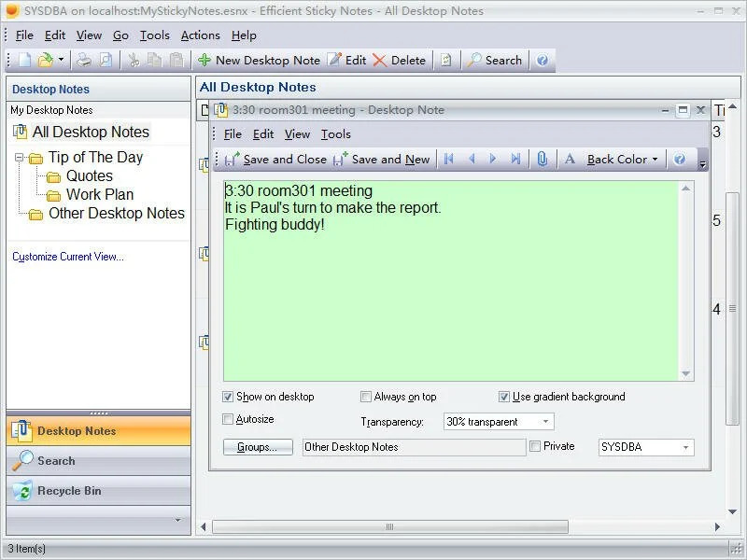
Task: Enable the Always on top checkbox
Action: tap(367, 397)
